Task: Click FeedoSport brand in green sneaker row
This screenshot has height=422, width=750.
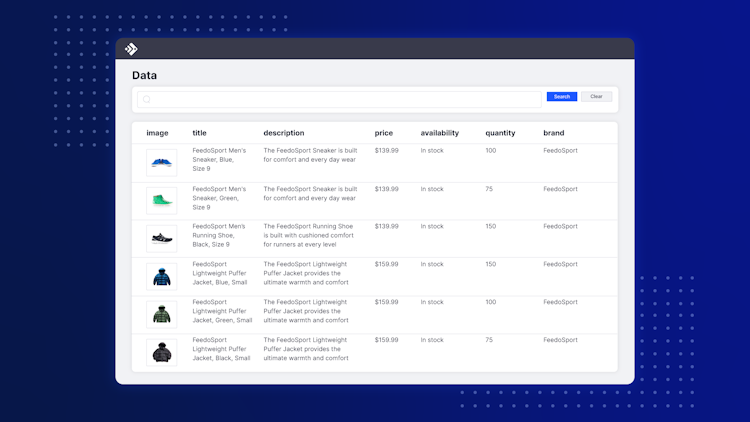Action: (x=560, y=189)
